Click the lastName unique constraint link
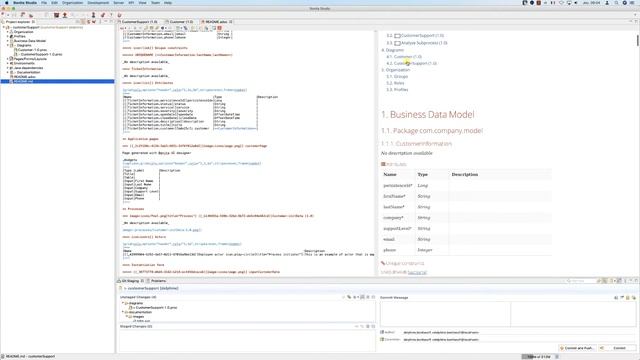 (417, 272)
